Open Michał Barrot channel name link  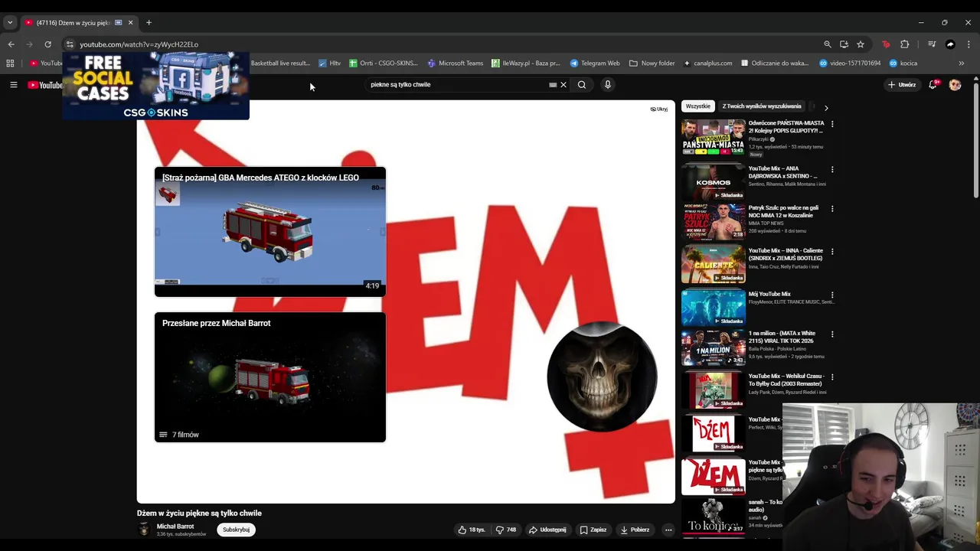point(175,527)
